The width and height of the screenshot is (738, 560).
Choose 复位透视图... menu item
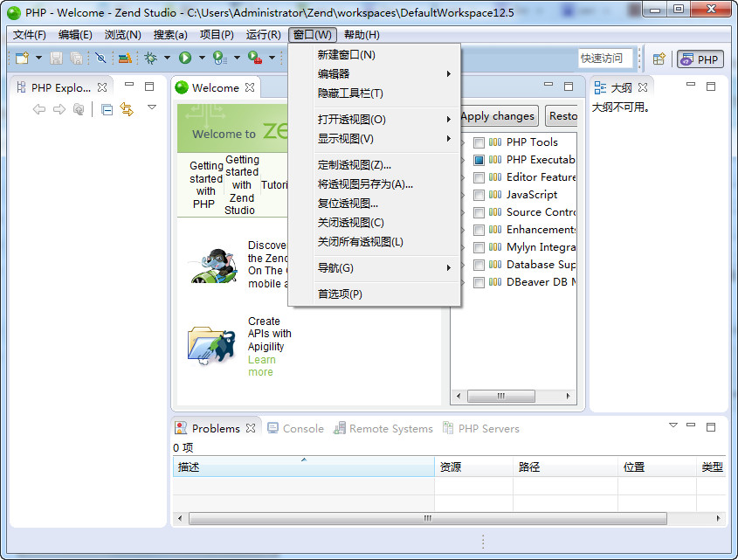pos(374,204)
